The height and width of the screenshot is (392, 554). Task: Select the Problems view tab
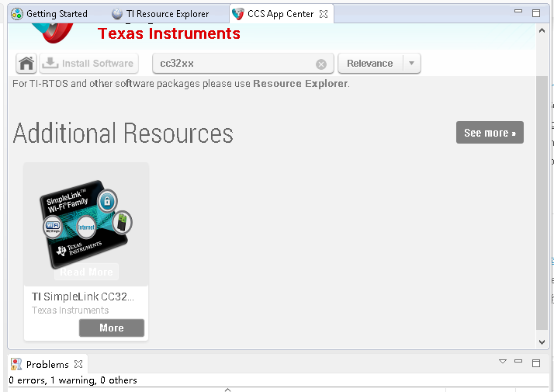[x=47, y=364]
